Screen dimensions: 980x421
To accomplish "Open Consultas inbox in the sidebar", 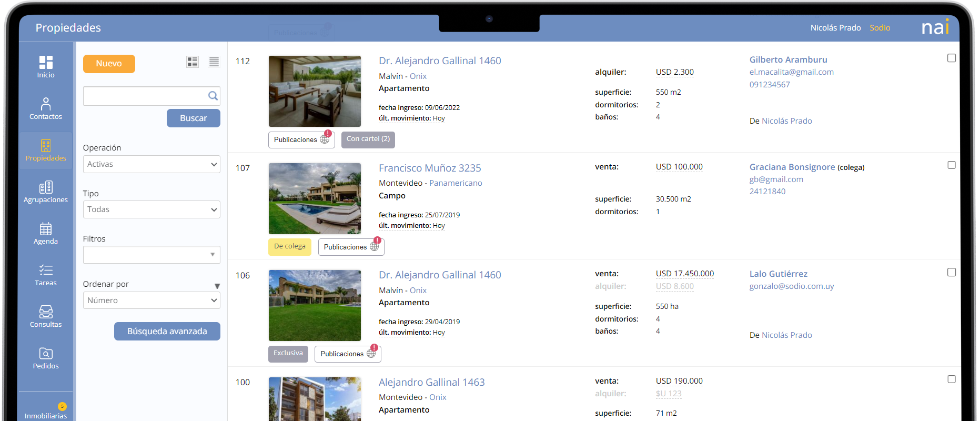I will (x=46, y=316).
